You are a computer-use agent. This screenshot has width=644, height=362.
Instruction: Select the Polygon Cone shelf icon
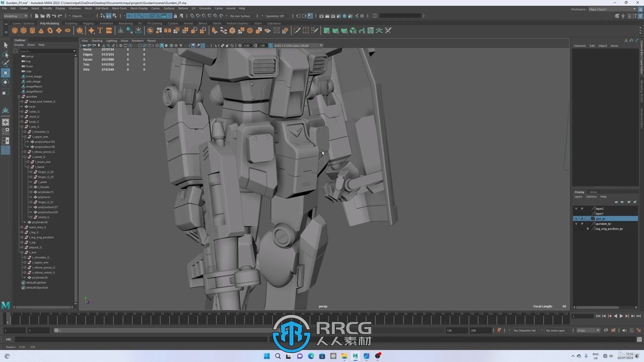41,31
